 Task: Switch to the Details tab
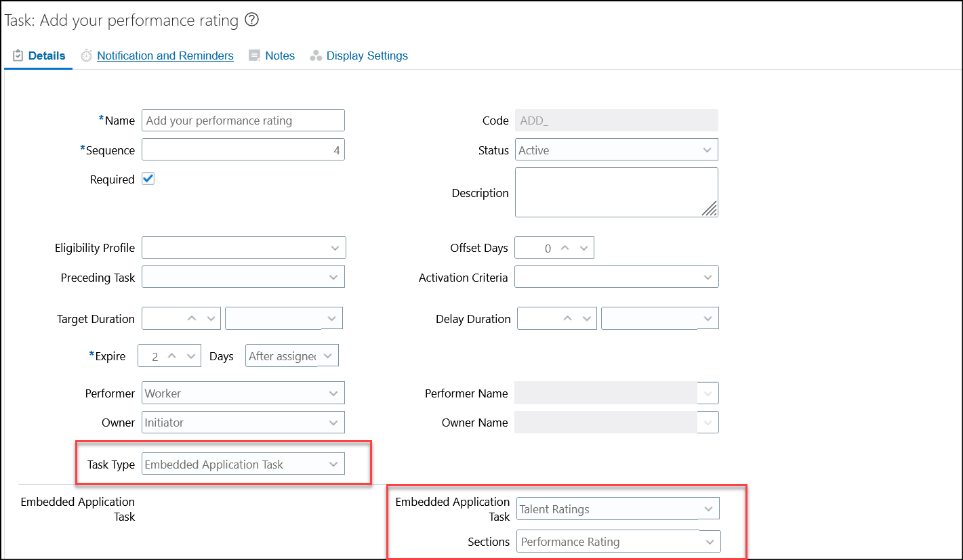[47, 56]
